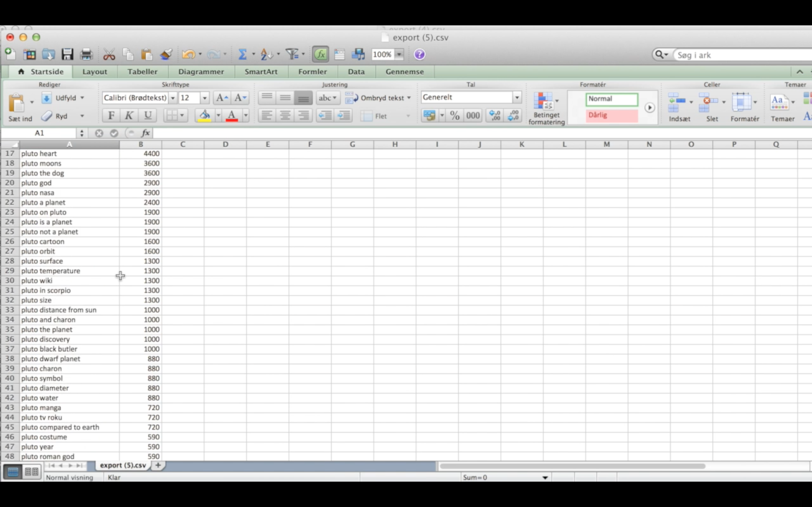The height and width of the screenshot is (507, 812).
Task: Click the yellow fill color bucket
Action: click(x=204, y=116)
